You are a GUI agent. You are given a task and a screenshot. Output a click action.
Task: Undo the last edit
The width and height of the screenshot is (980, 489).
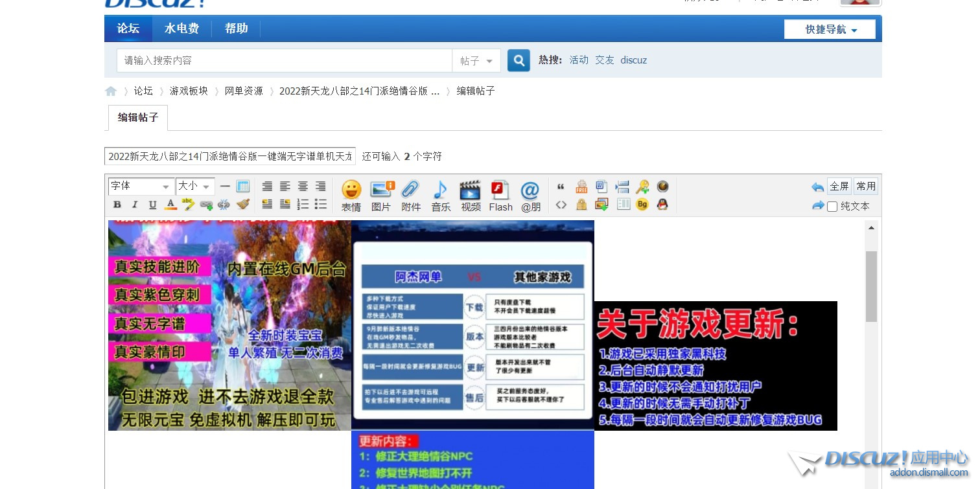(817, 187)
